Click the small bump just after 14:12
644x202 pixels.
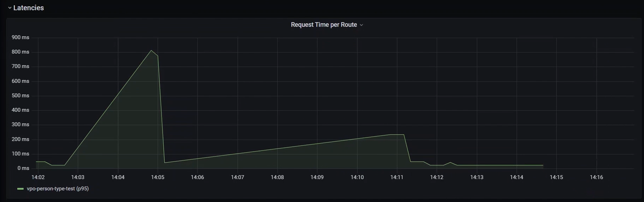[x=450, y=163]
